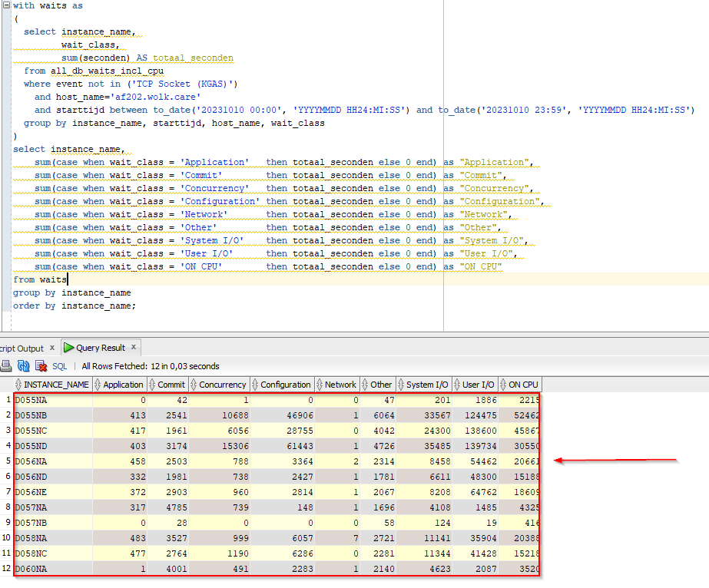709x588 pixels.
Task: Select row number 12 in the grid
Action: (6, 569)
